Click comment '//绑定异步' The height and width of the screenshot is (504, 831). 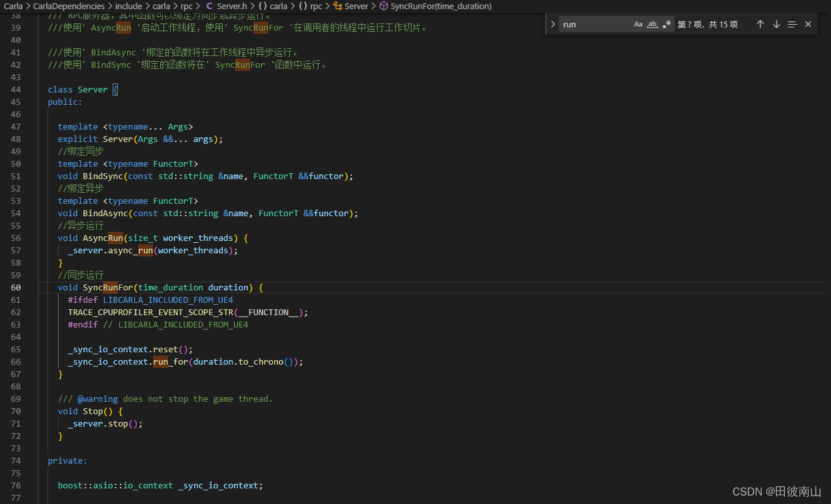pos(81,188)
